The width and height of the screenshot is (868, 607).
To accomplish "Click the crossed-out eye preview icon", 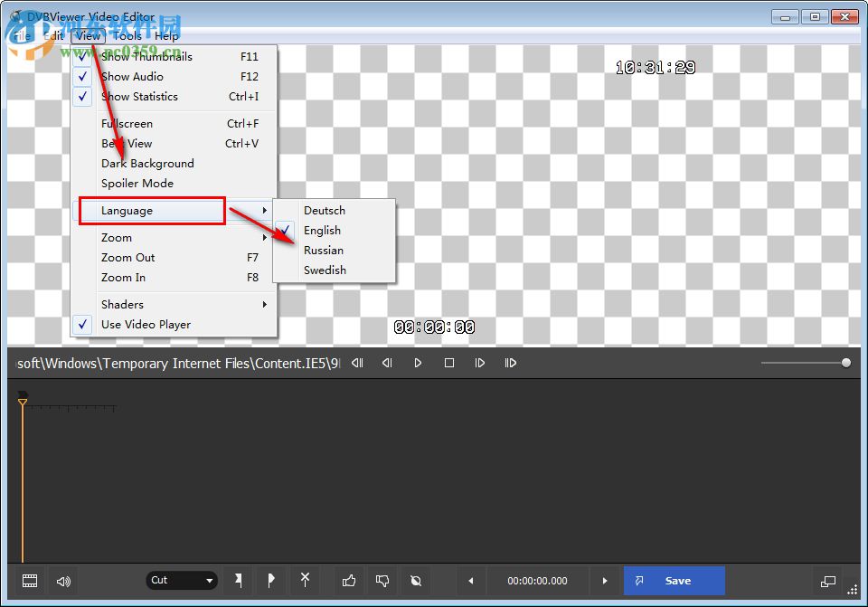I will click(416, 581).
